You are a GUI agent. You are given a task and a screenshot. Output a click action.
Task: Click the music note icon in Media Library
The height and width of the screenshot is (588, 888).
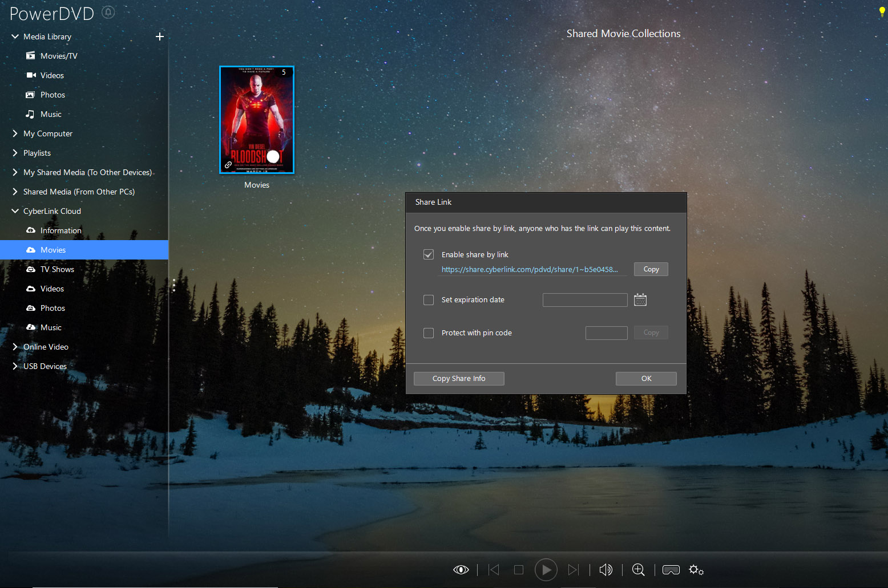[30, 114]
